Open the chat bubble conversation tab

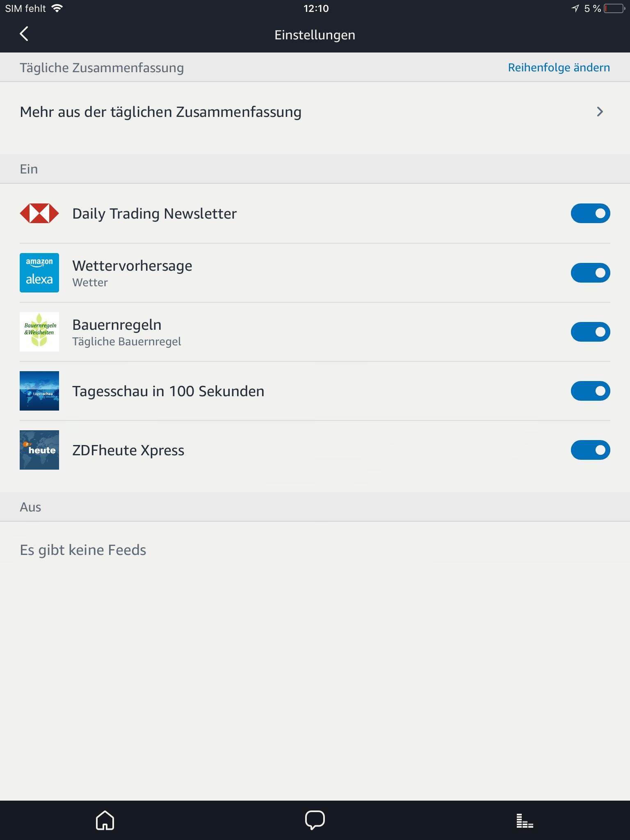tap(315, 820)
